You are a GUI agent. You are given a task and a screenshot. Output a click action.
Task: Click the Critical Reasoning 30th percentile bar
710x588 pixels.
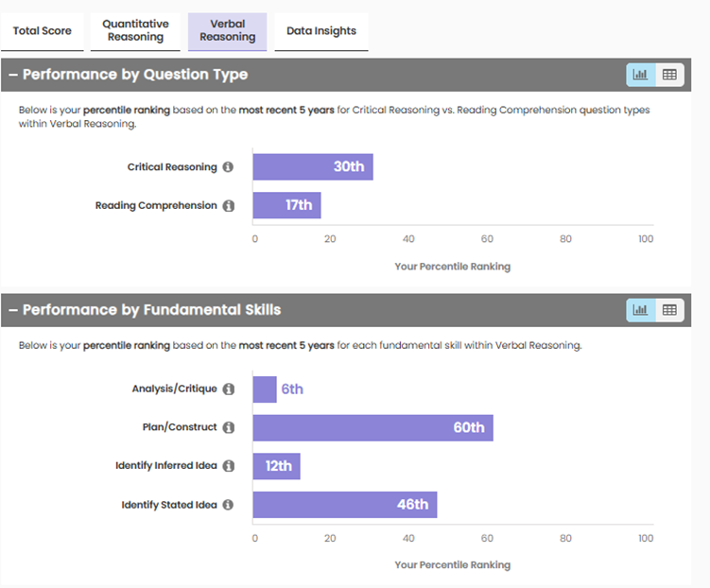[x=312, y=167]
